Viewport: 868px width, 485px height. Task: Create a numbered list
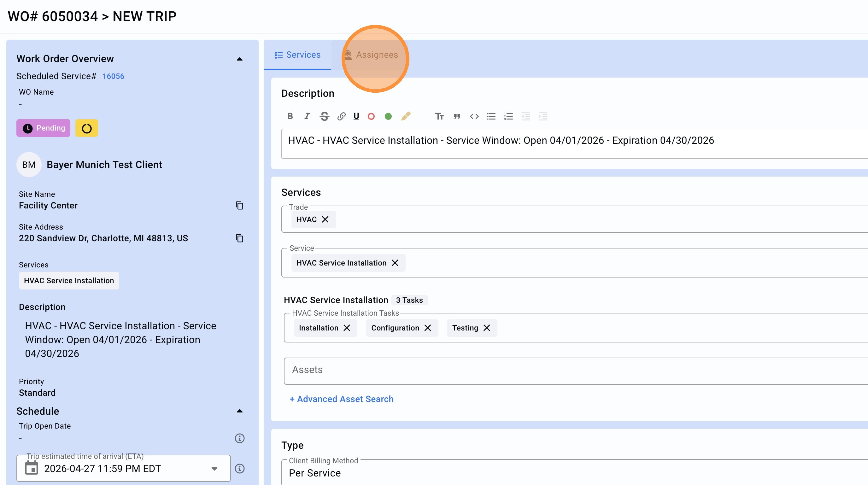508,116
